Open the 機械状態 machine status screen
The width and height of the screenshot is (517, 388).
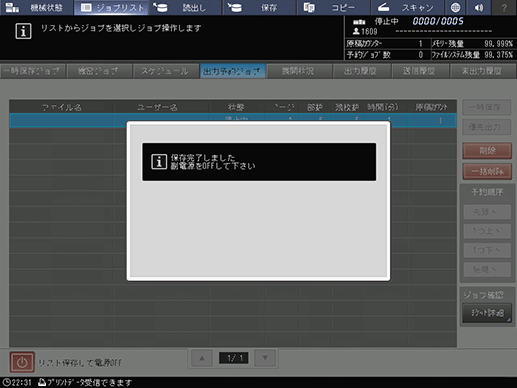pos(37,7)
